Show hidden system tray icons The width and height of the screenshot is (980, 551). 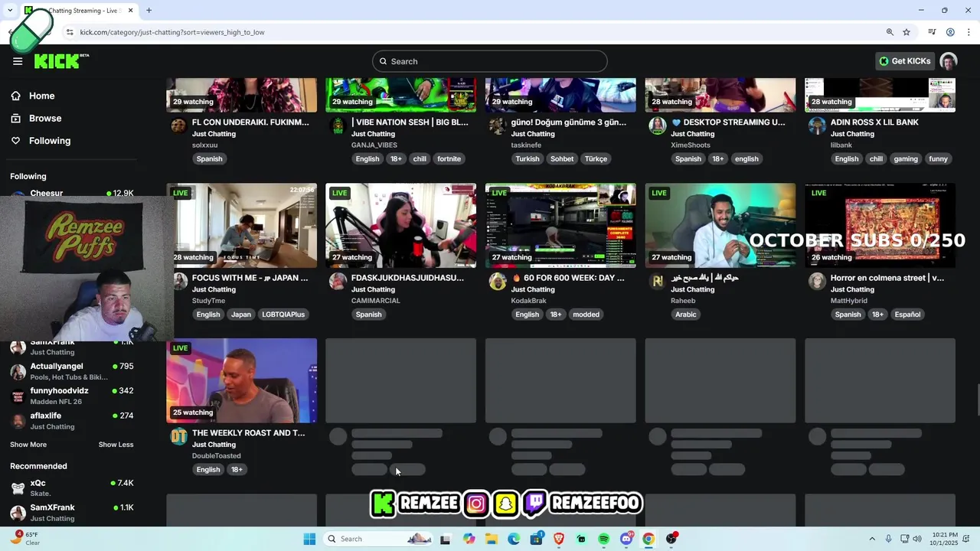[x=871, y=539]
